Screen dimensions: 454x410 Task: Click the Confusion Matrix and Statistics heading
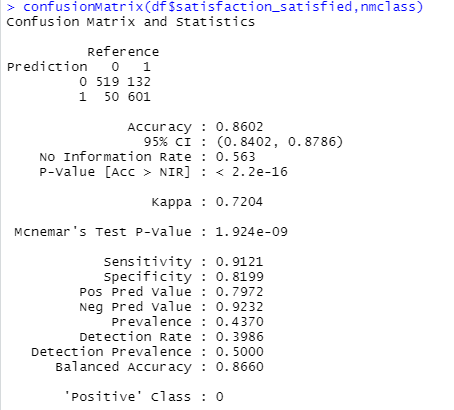pyautogui.click(x=131, y=22)
